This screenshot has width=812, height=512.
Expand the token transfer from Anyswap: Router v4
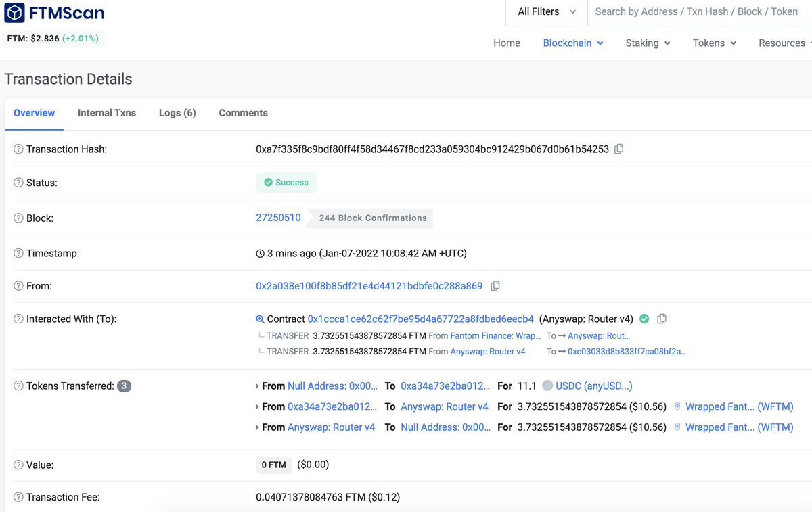point(258,427)
